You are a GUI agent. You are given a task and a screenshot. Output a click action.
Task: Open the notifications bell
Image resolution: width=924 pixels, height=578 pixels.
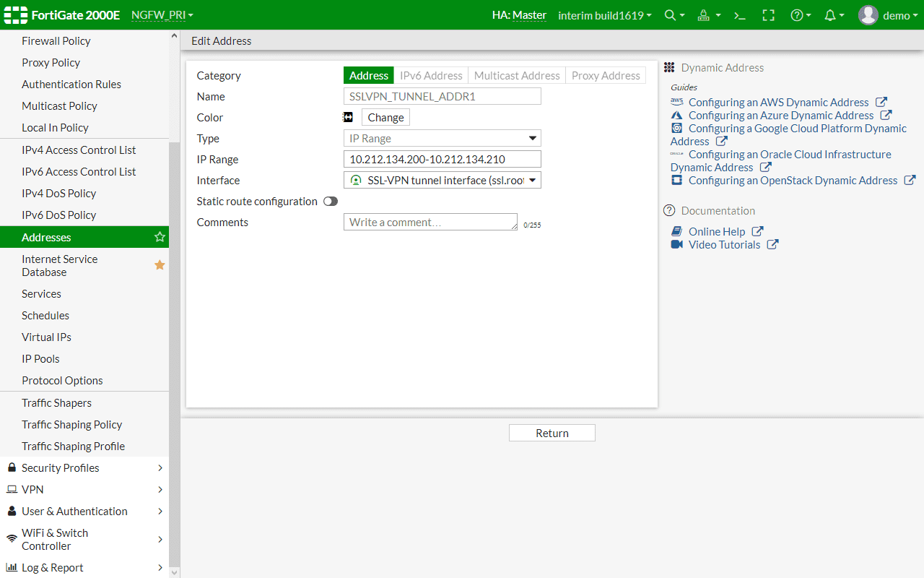coord(834,15)
